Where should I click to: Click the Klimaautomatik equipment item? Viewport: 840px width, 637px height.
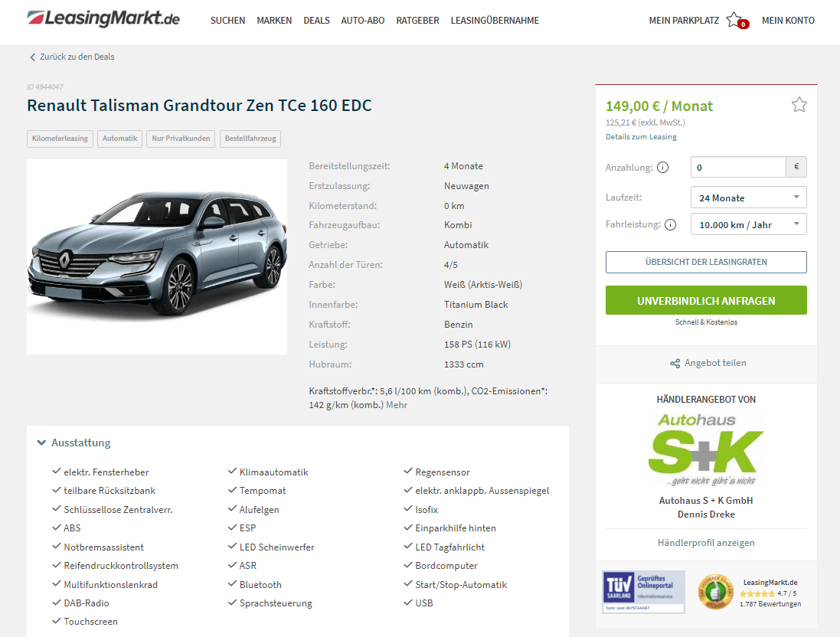coord(274,472)
